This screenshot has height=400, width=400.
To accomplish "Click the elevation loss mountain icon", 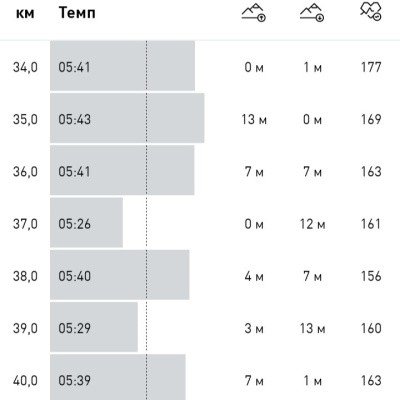I will pos(312,13).
